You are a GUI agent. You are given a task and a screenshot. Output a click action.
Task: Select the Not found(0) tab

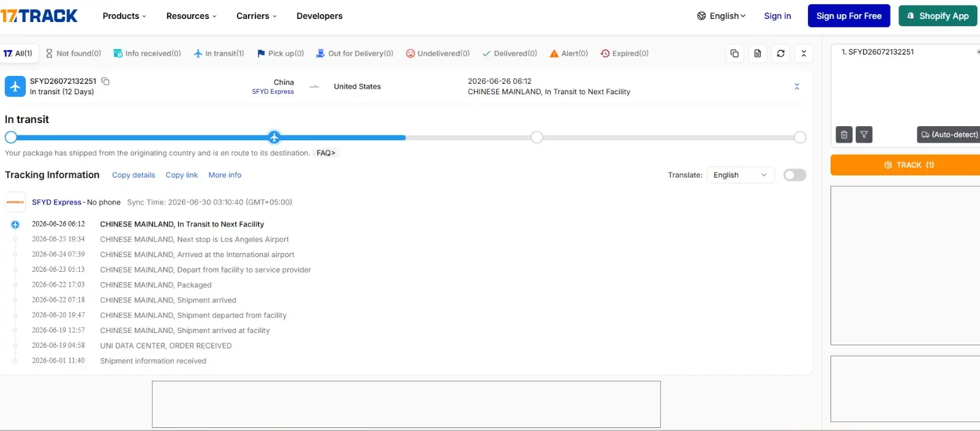(73, 53)
